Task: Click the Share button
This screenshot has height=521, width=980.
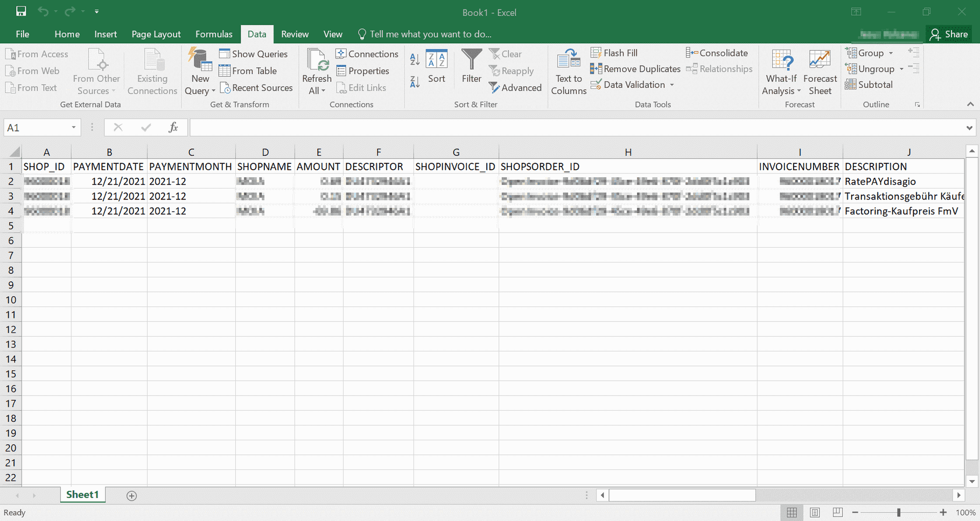Action: click(x=949, y=34)
